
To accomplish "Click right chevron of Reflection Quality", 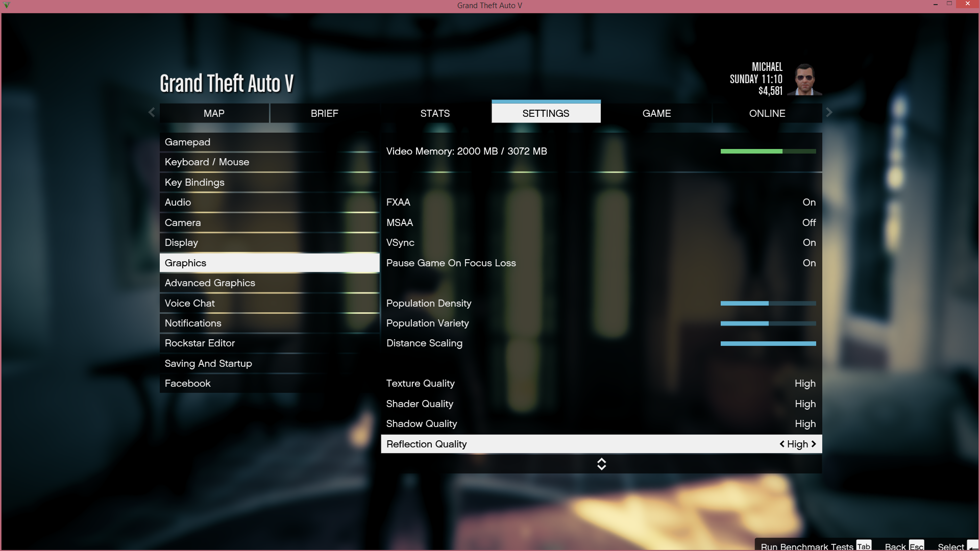I will click(814, 444).
